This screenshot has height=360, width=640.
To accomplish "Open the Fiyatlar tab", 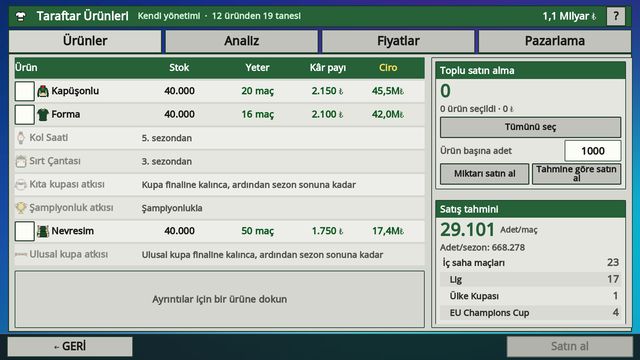I will pyautogui.click(x=398, y=41).
